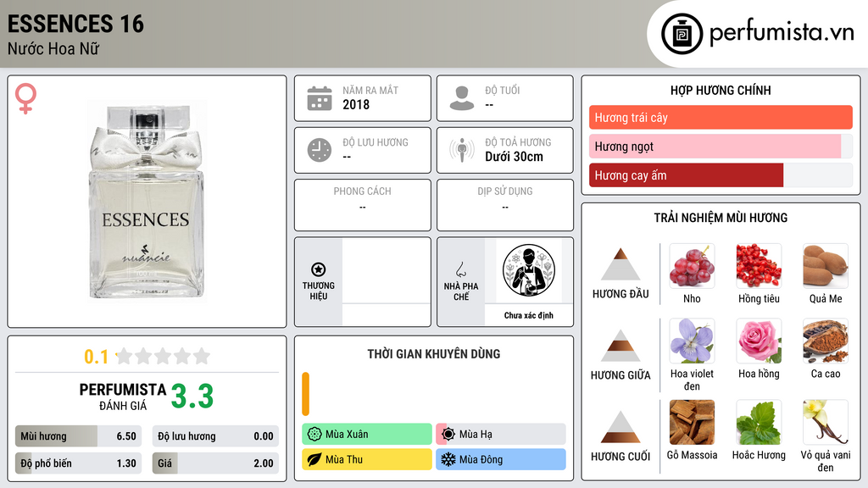The width and height of the screenshot is (868, 488).
Task: Click the calendar icon beside Năm ra mắt
Action: click(x=320, y=98)
